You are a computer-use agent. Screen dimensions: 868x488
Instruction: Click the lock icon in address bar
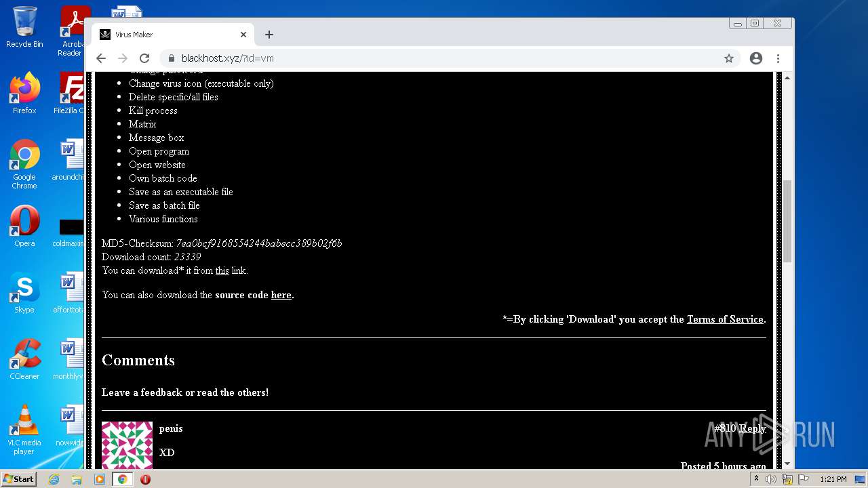point(172,58)
